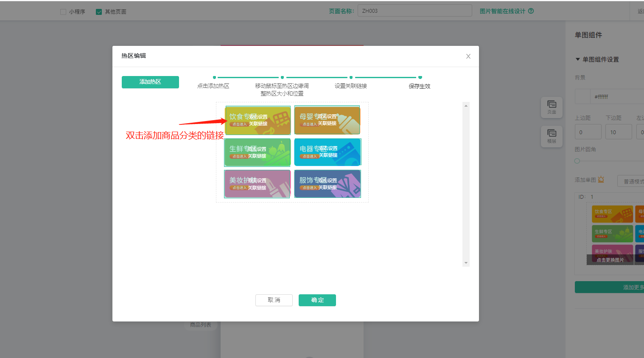The width and height of the screenshot is (644, 358).
Task: Select the 母婴专区 hotspot region
Action: click(327, 121)
